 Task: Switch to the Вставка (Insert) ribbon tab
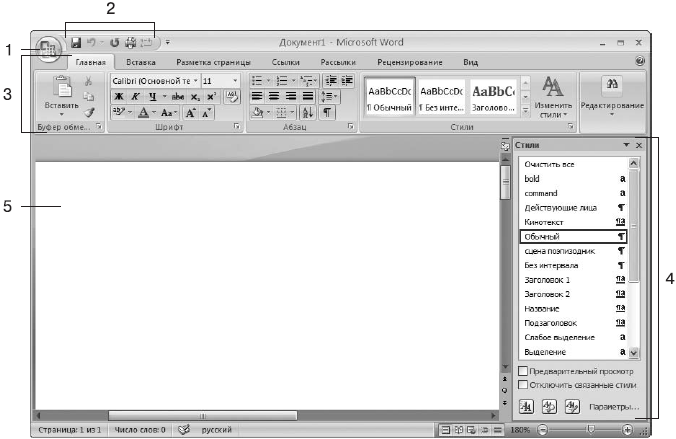[x=141, y=63]
